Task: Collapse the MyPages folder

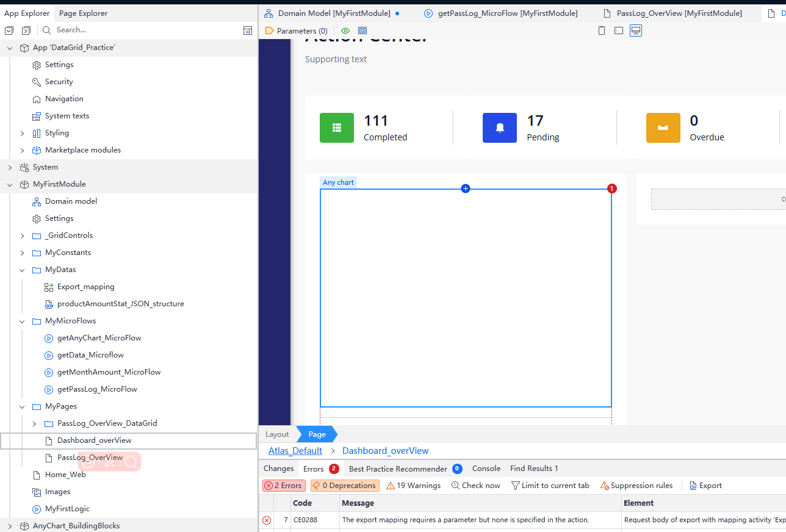Action: (22, 406)
